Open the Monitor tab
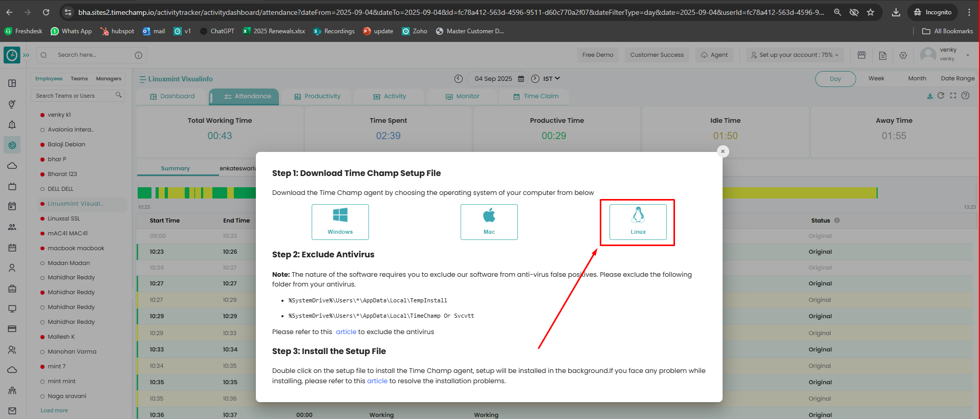 tap(462, 96)
